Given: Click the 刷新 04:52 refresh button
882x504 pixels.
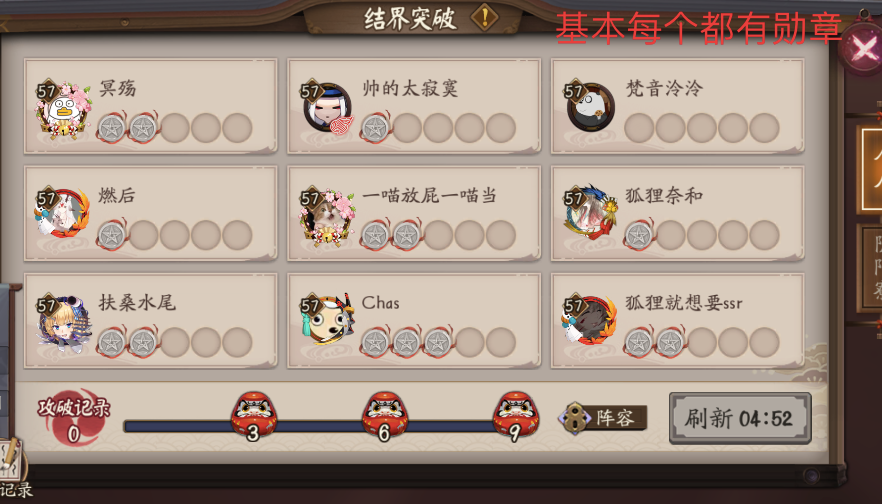Looking at the screenshot, I should click(x=740, y=418).
